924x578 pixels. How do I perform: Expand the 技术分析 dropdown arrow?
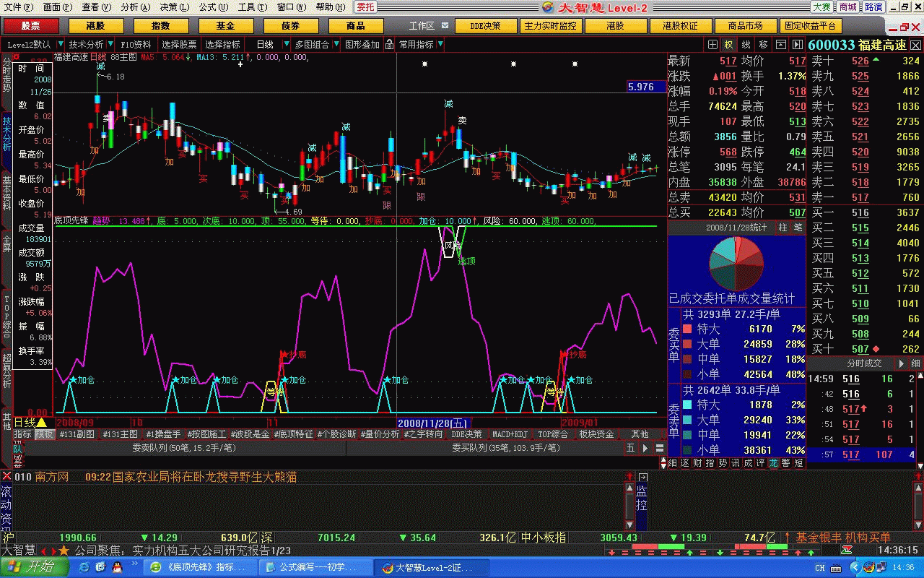click(110, 44)
